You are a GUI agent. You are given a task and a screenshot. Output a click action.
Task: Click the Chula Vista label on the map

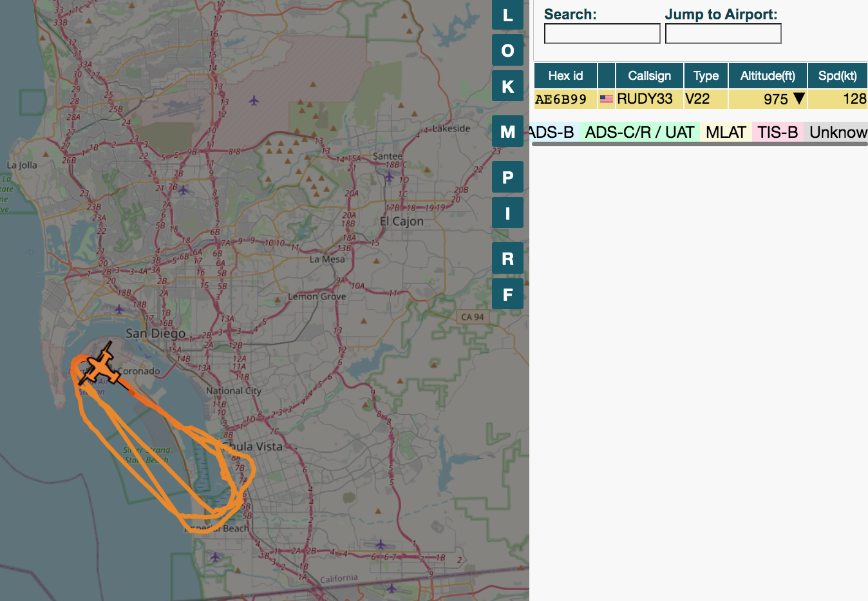[252, 446]
